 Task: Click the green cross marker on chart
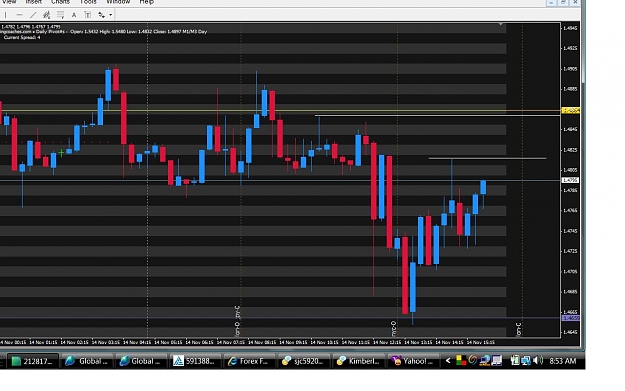pos(61,153)
